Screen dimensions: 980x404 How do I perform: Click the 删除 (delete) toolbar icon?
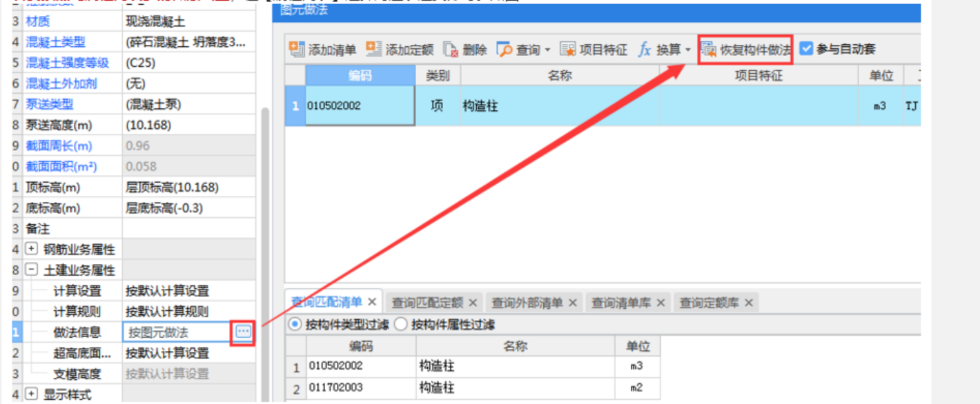click(451, 50)
